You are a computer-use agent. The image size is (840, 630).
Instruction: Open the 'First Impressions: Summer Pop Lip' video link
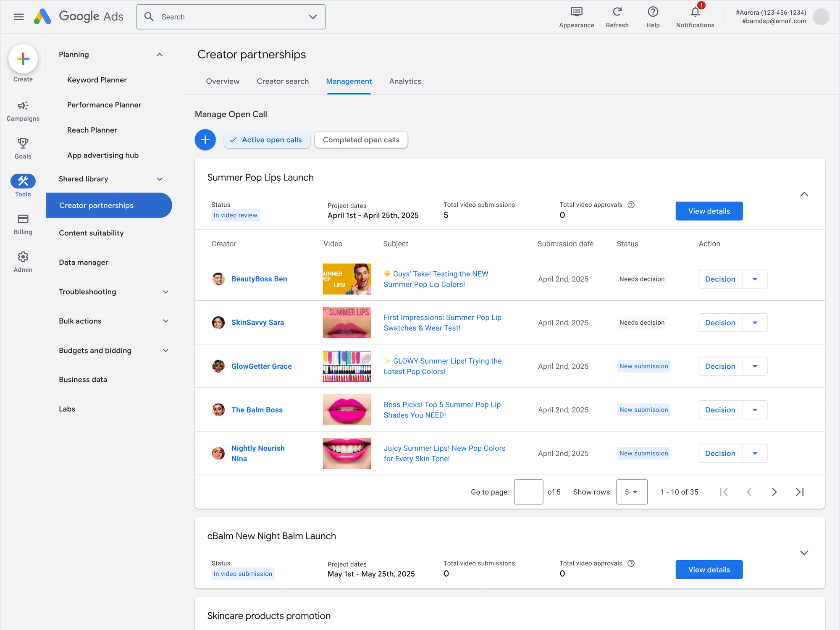pos(443,323)
